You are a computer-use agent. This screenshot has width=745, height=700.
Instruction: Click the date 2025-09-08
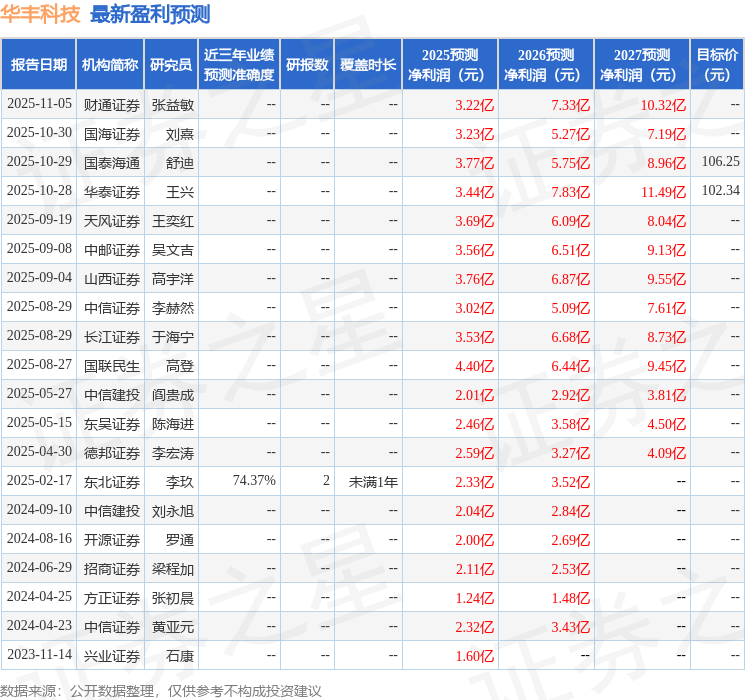39,249
